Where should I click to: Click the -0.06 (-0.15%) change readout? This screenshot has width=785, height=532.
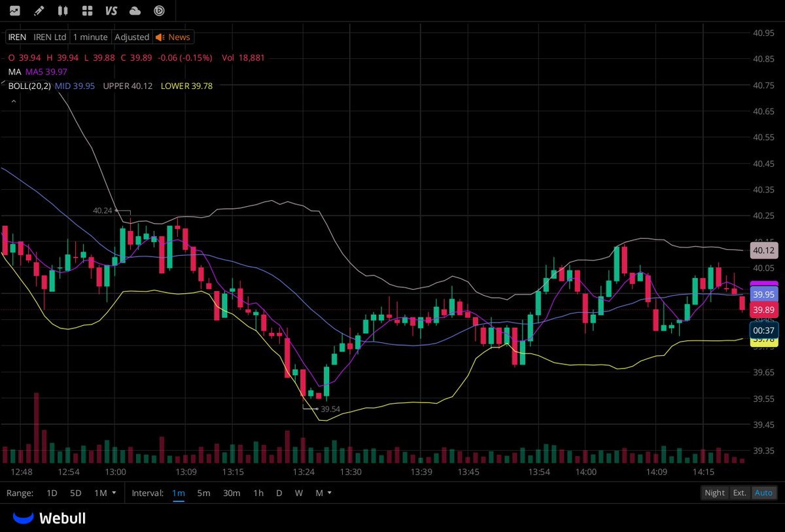point(186,58)
